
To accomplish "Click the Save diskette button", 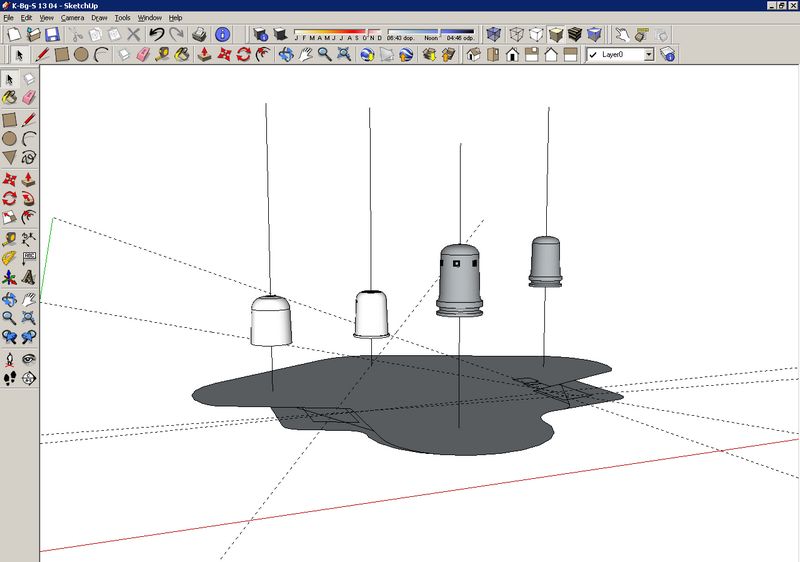I will 51,34.
